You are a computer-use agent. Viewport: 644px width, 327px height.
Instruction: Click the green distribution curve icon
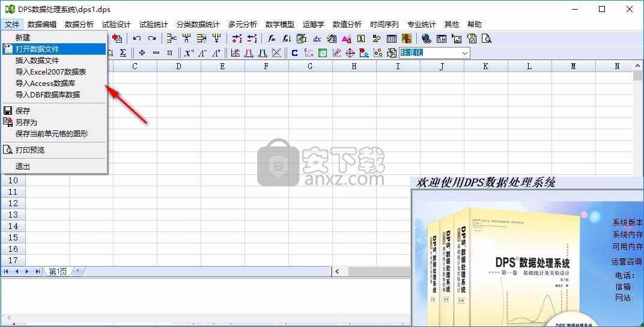point(263,52)
